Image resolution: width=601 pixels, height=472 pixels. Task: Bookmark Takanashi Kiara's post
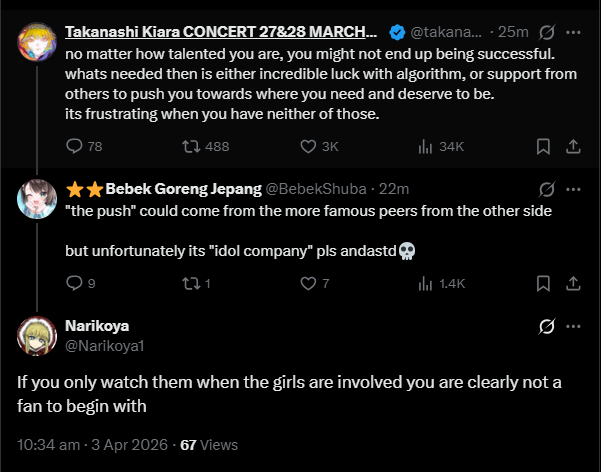click(543, 147)
